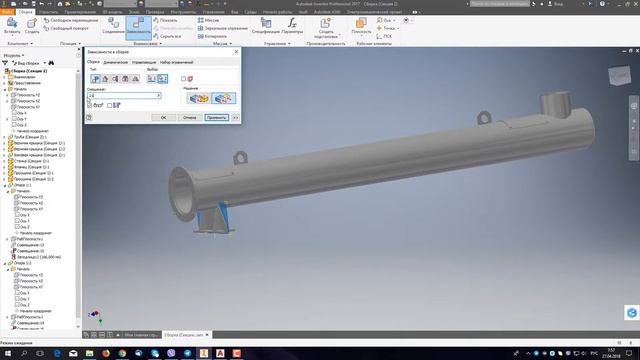
Task: Choose the Flush solution option
Action: 224,98
